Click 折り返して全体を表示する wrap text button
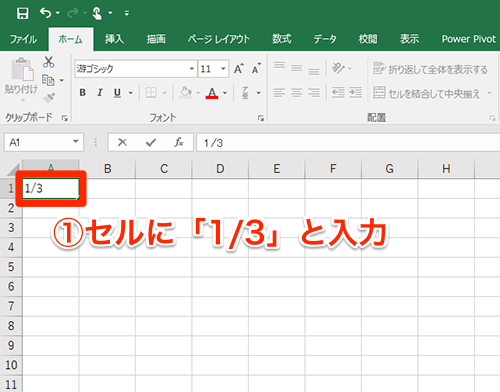 [430, 69]
